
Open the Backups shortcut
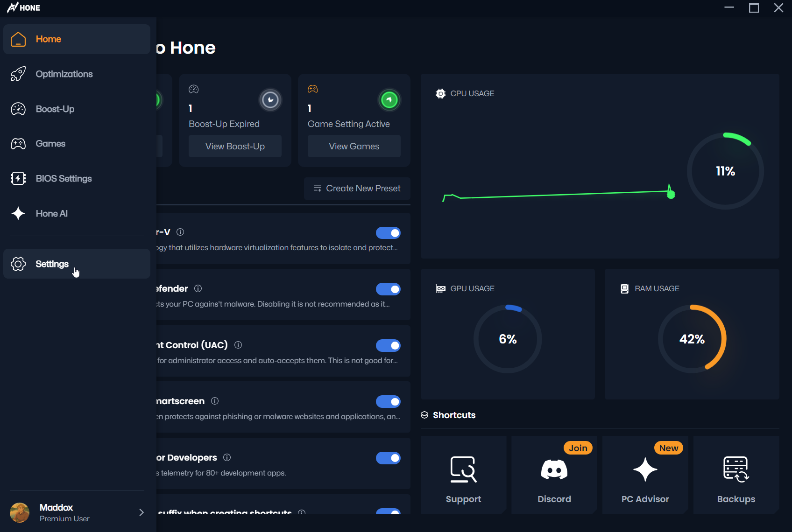point(736,475)
